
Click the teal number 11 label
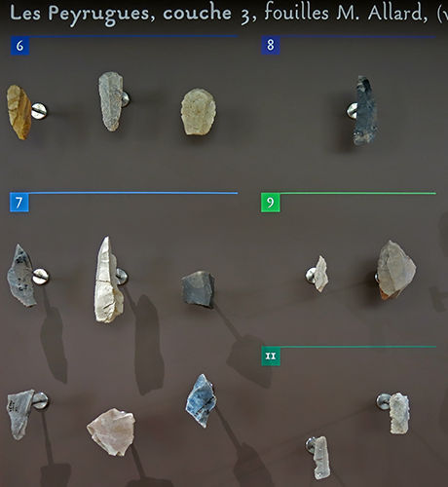(x=271, y=356)
